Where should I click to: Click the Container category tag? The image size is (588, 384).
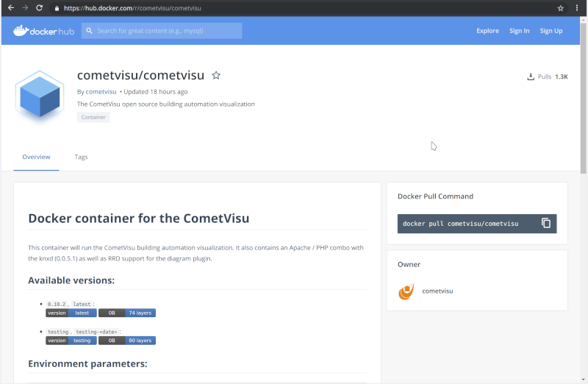[93, 117]
